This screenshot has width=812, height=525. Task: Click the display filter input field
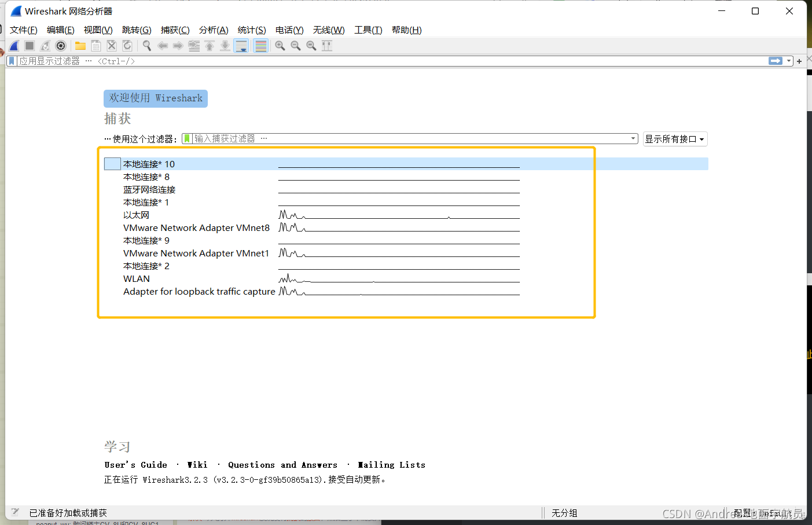pyautogui.click(x=391, y=61)
